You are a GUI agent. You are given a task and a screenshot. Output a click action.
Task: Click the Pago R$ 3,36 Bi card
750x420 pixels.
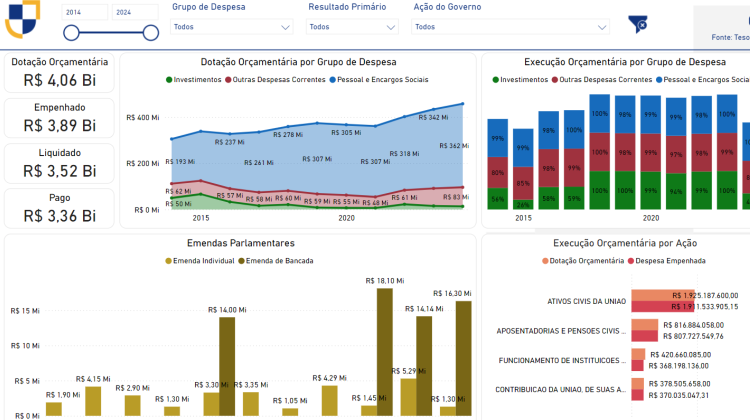tap(59, 208)
